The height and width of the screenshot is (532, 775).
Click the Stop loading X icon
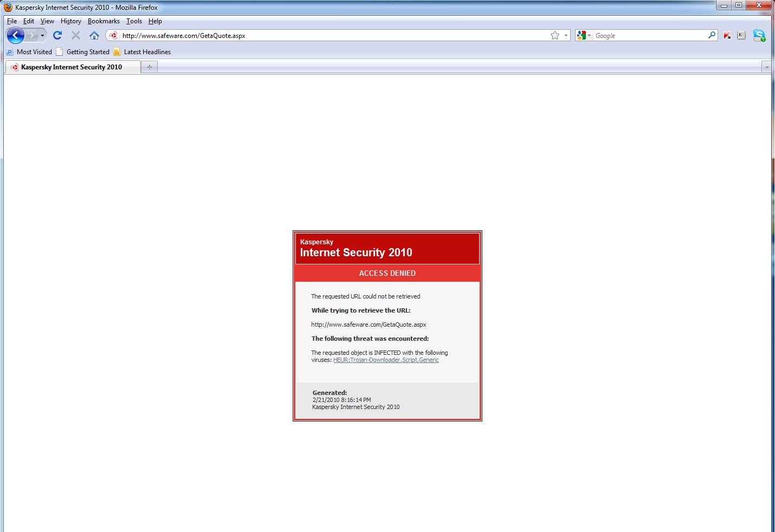[x=76, y=35]
